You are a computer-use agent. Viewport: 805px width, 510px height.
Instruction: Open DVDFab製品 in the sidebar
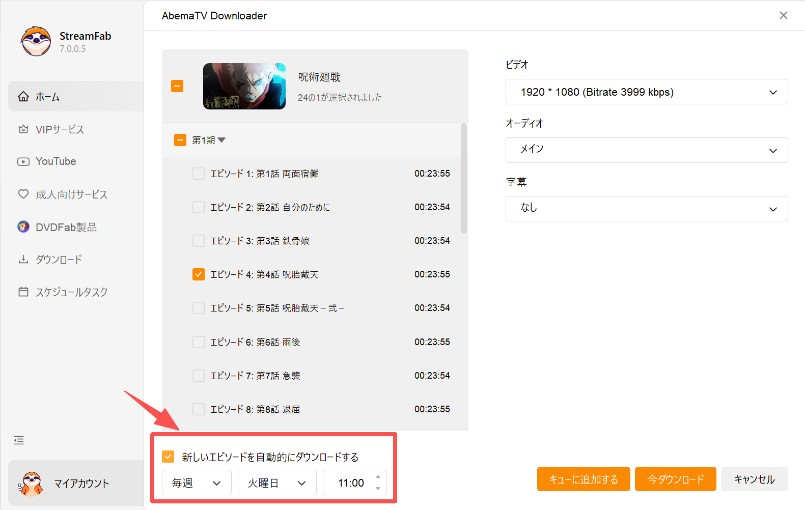click(x=76, y=226)
